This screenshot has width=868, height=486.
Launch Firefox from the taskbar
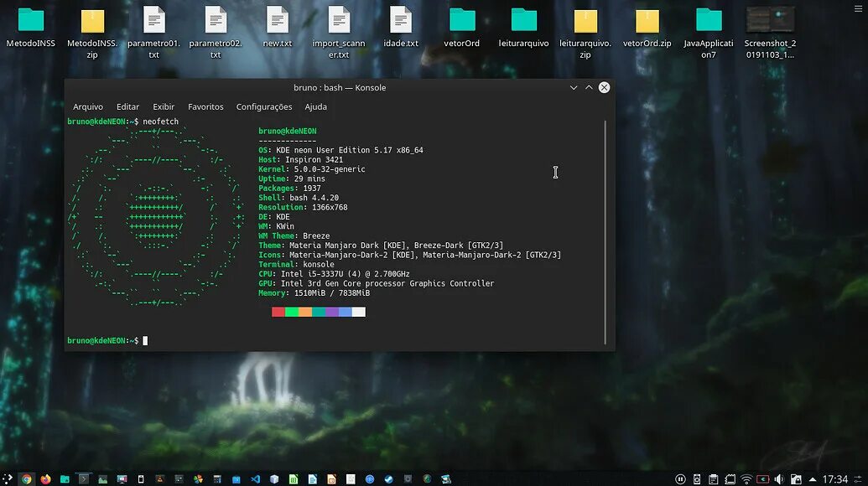pyautogui.click(x=45, y=478)
